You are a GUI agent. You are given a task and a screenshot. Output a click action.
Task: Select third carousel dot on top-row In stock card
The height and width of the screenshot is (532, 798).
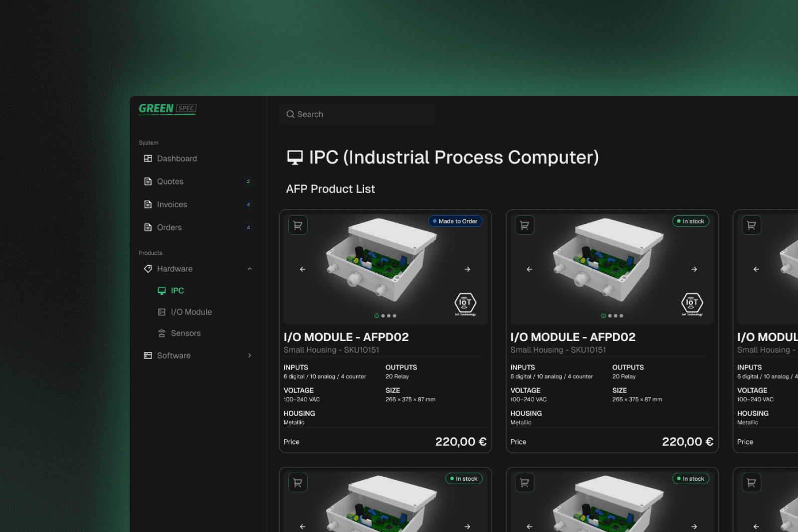616,316
